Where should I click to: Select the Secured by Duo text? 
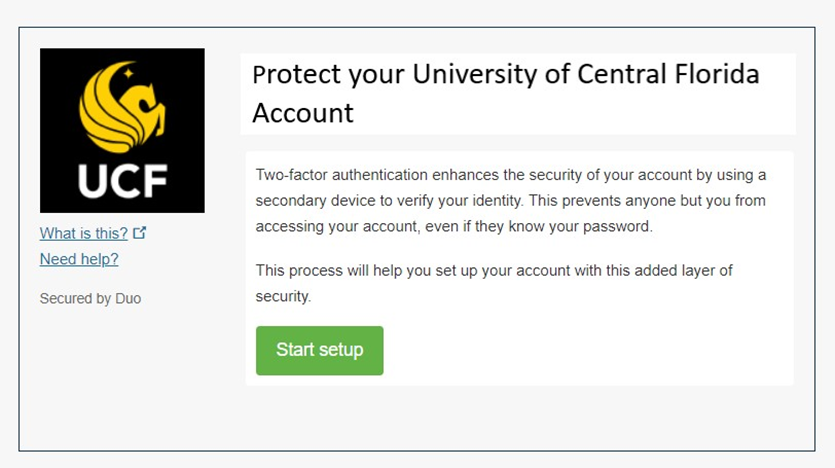[x=90, y=298]
